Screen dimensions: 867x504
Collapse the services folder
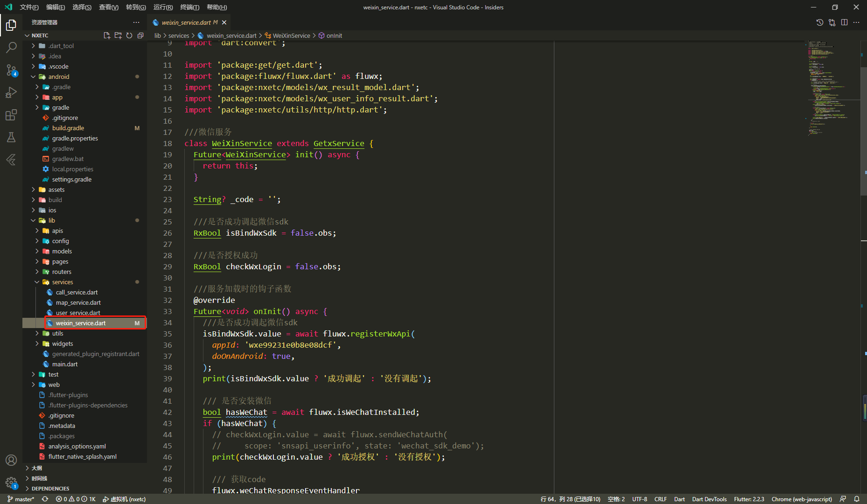coord(84,282)
